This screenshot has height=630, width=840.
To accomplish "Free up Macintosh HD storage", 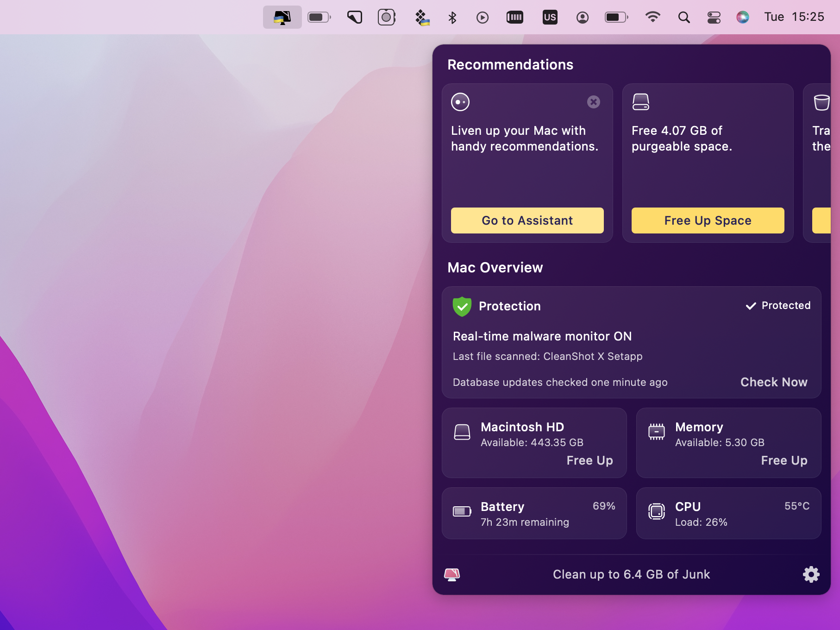I will pos(589,460).
